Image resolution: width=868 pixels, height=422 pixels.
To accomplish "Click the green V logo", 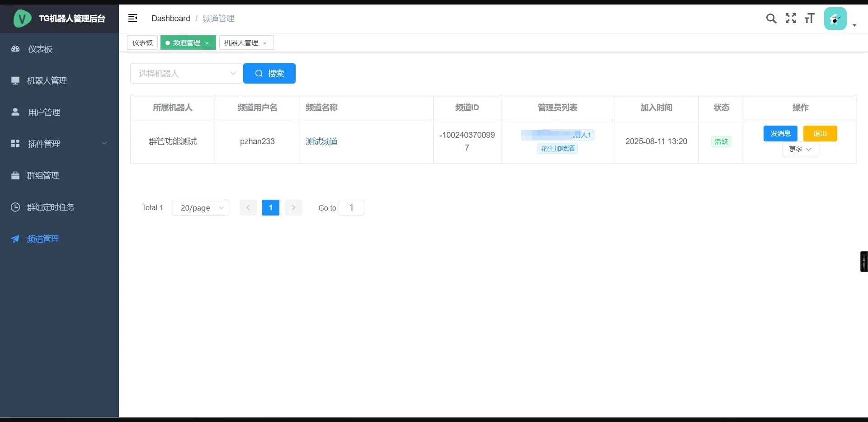I will coord(22,19).
